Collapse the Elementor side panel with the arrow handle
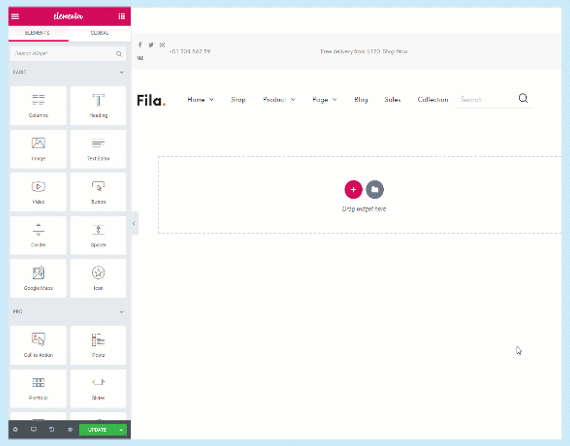The height and width of the screenshot is (446, 570). [134, 224]
